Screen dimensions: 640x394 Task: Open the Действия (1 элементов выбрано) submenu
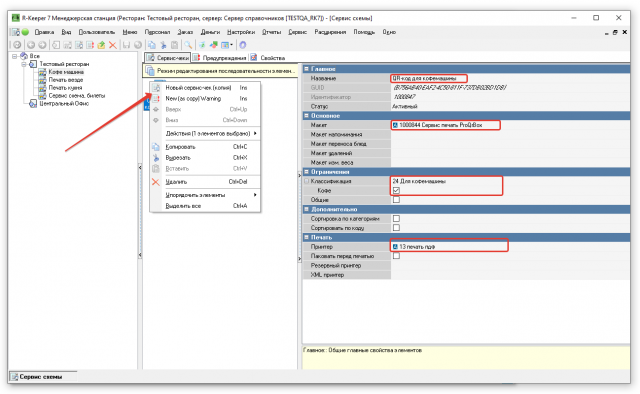[205, 134]
